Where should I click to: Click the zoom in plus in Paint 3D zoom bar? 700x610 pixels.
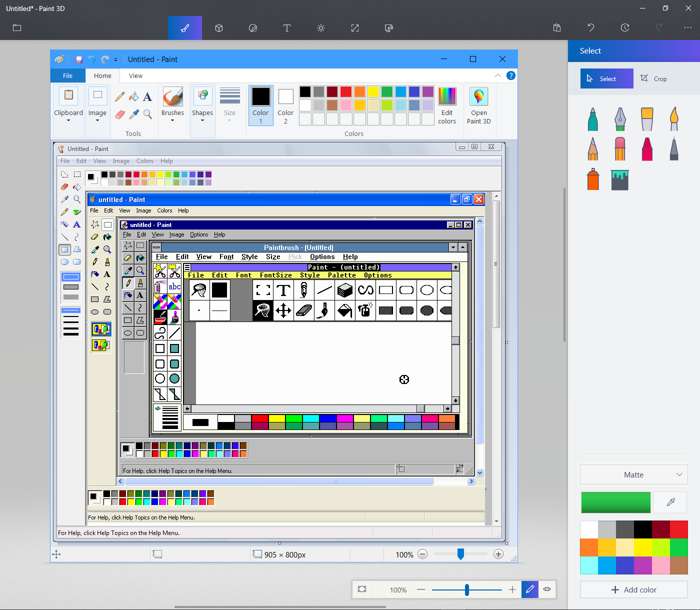click(512, 589)
